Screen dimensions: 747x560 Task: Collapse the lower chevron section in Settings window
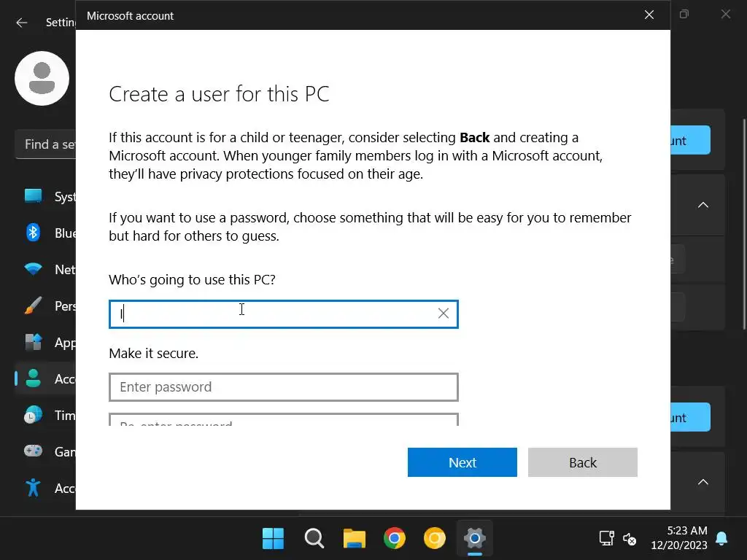[703, 482]
